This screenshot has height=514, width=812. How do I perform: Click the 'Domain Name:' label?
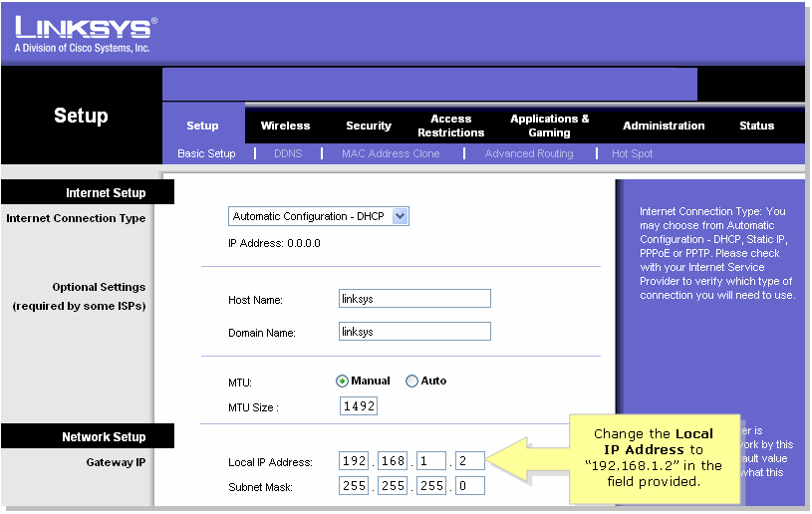(x=261, y=333)
